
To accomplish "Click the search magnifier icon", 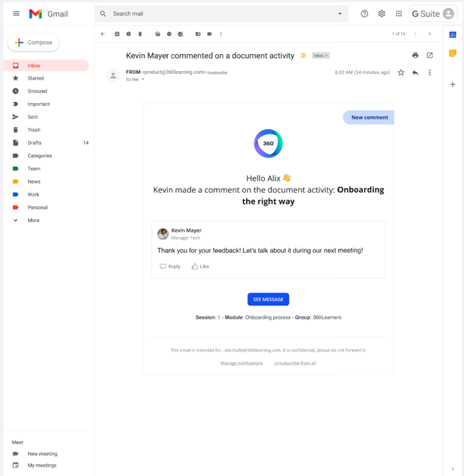I will coord(103,14).
